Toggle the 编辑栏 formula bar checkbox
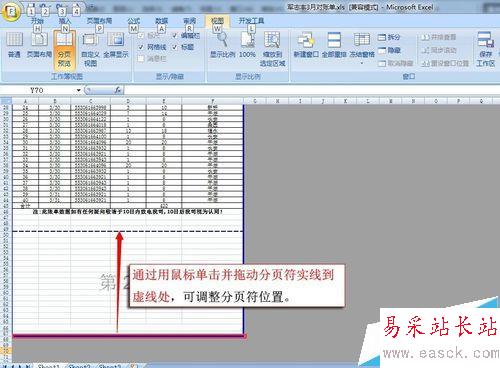 [x=175, y=36]
